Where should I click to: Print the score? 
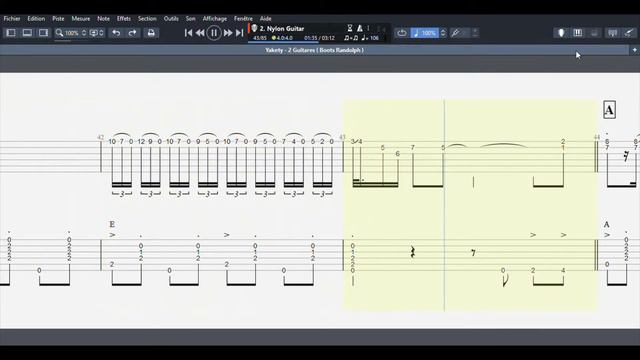pyautogui.click(x=151, y=33)
